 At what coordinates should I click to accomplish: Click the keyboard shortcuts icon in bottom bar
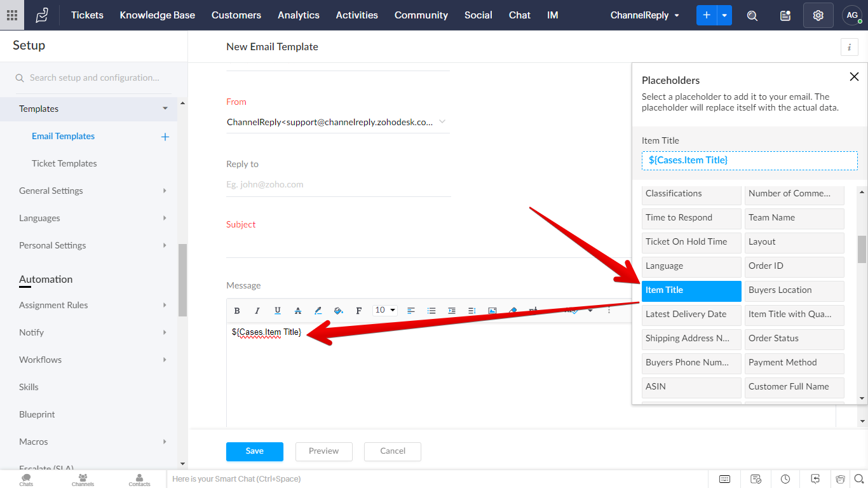724,479
